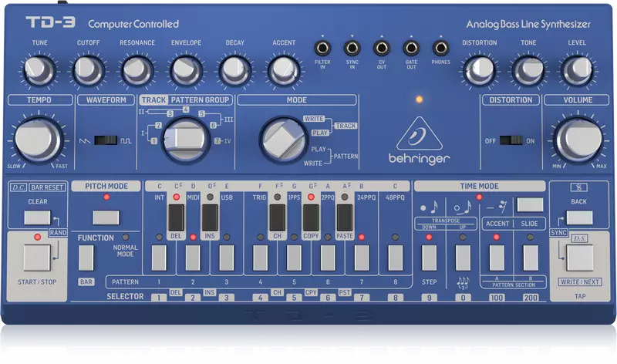Click the TONE knob

coord(528,71)
